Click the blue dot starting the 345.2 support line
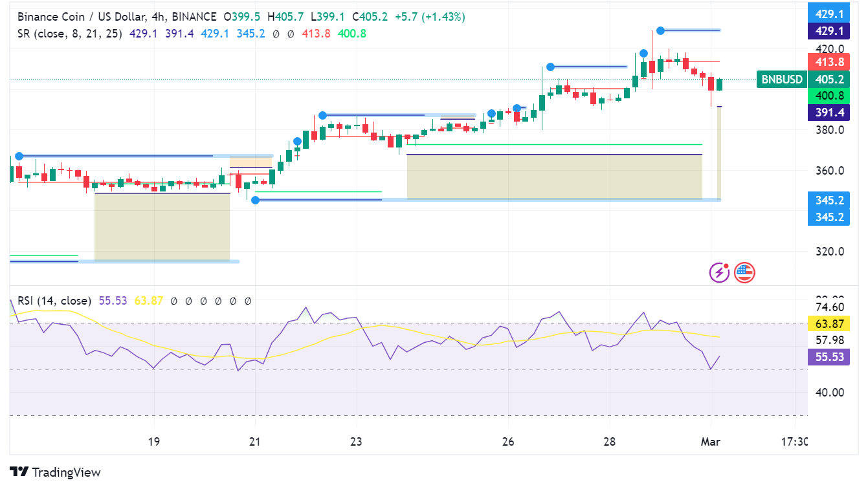The image size is (868, 489). (x=255, y=201)
